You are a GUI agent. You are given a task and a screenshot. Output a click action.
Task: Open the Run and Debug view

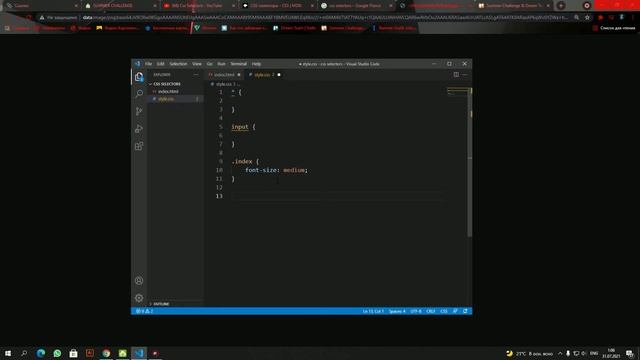139,129
